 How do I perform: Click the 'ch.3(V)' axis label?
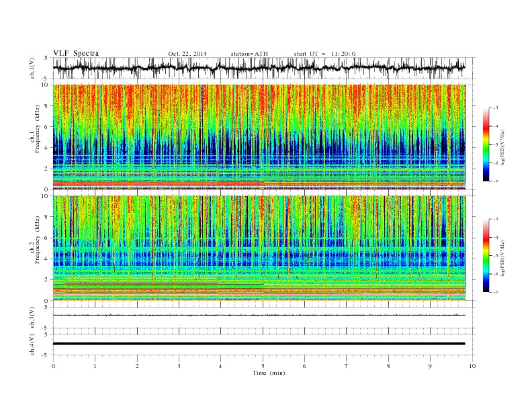[32, 318]
